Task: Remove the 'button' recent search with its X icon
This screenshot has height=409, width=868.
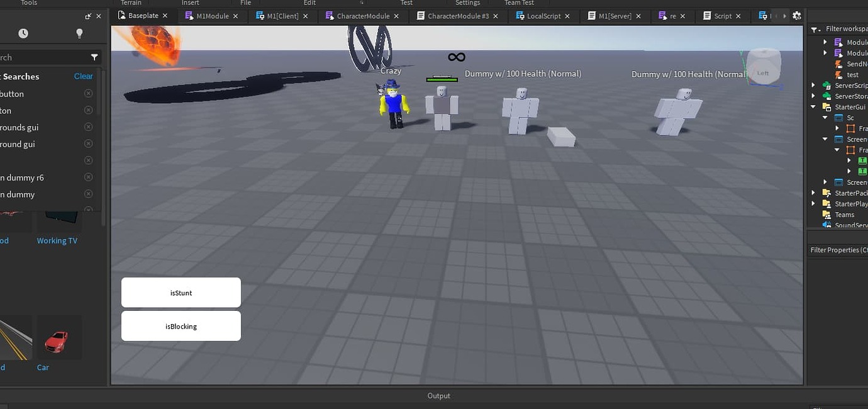Action: coord(88,92)
